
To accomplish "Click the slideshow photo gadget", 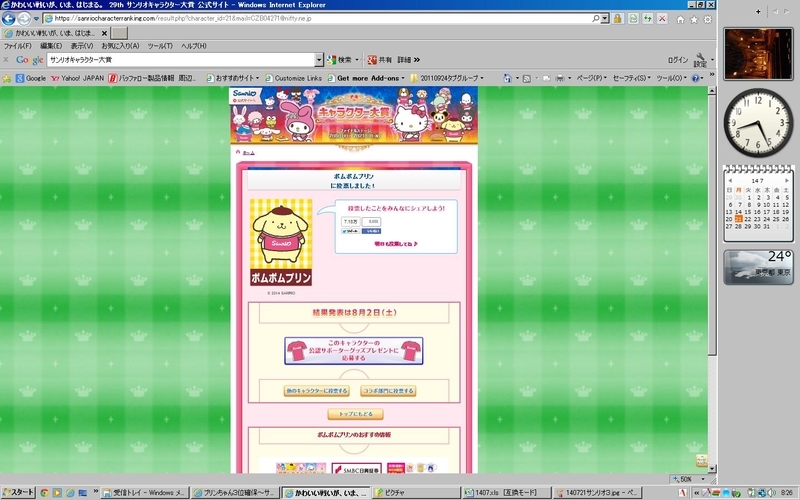I will tap(758, 54).
